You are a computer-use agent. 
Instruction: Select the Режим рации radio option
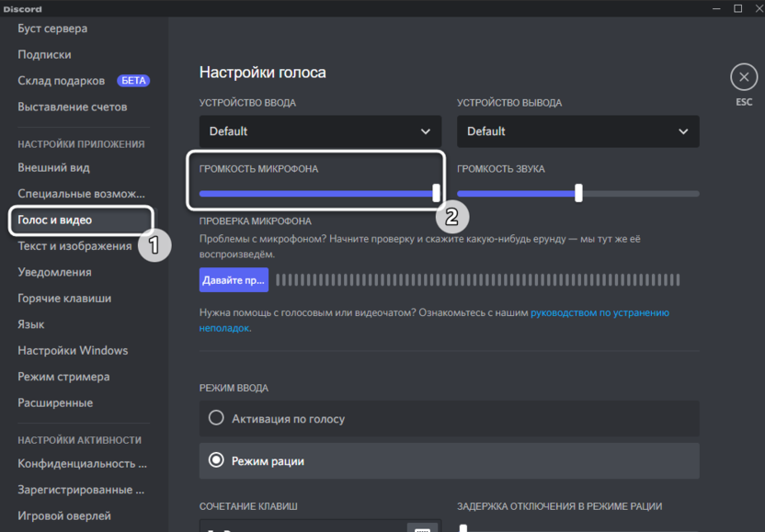[449, 461]
